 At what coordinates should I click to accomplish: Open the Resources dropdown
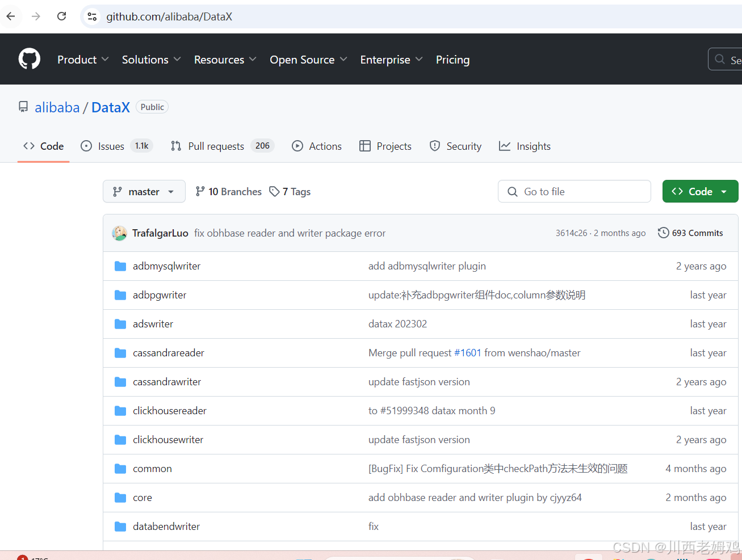coord(225,60)
